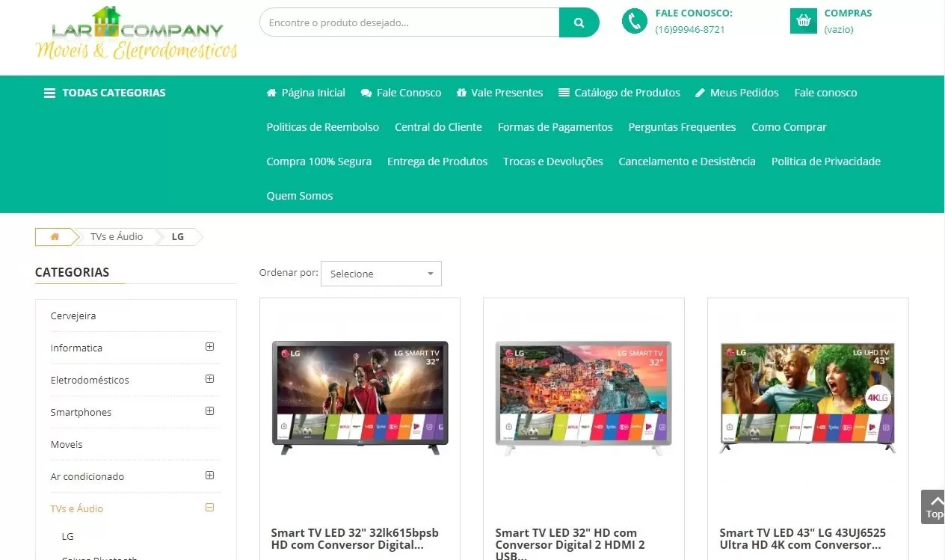Click the home icon in breadcrumb
The width and height of the screenshot is (945, 560).
pos(55,237)
